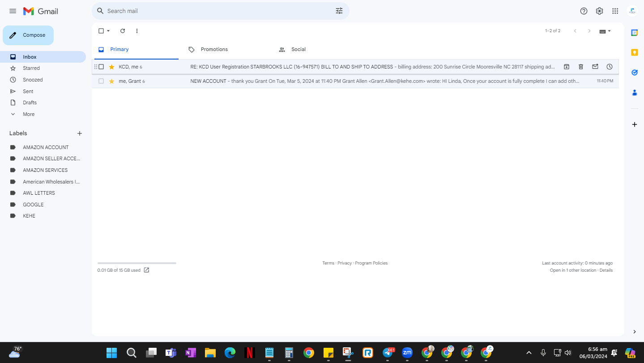The width and height of the screenshot is (644, 363).
Task: Open the Settings gear icon
Action: click(599, 11)
